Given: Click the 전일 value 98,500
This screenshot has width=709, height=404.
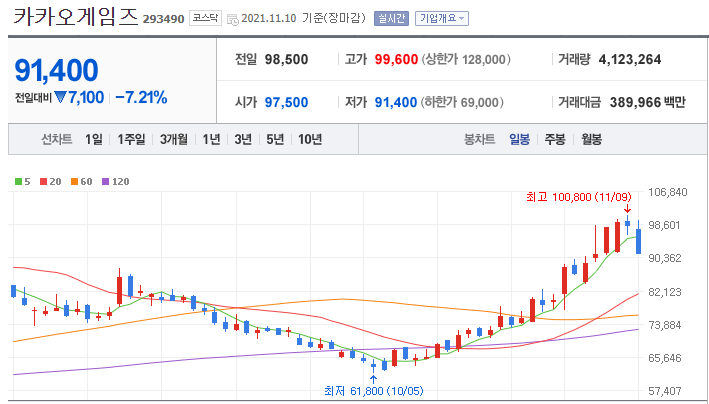Looking at the screenshot, I should tap(286, 59).
